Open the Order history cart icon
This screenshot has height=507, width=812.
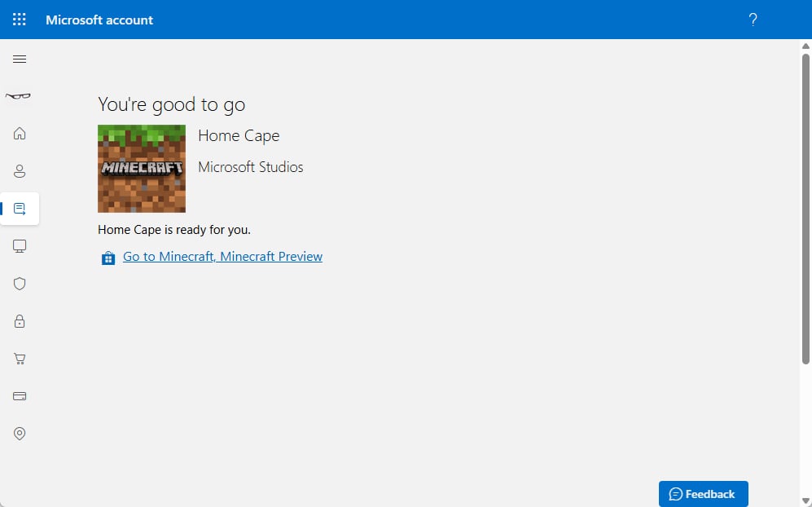click(x=20, y=359)
